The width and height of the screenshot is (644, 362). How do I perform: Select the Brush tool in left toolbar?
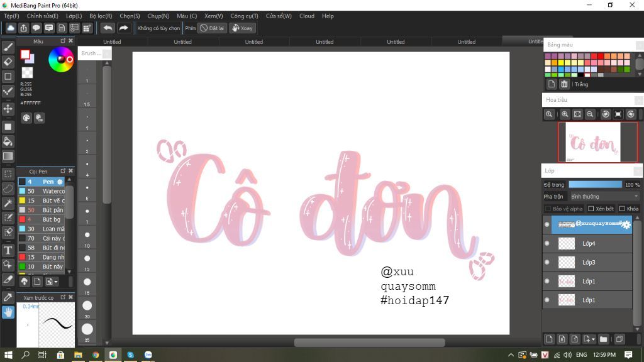click(8, 47)
